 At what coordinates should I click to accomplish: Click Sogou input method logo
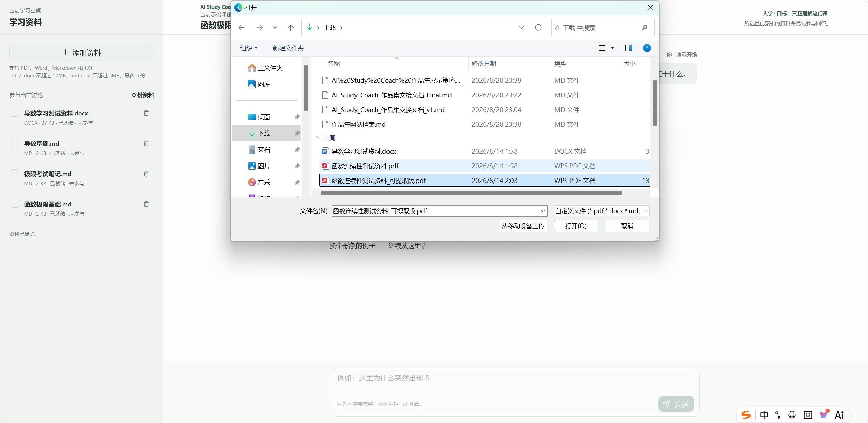point(746,414)
